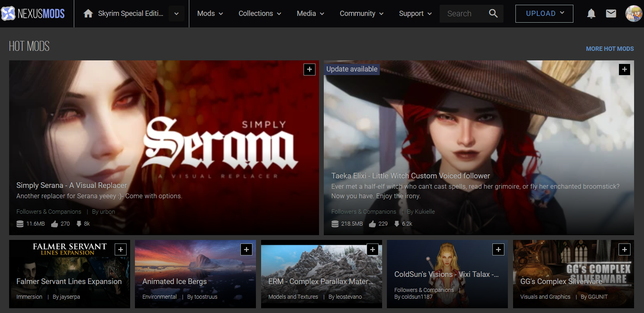The image size is (644, 313).
Task: Click the file size icon on Taeka Elixi
Action: 335,224
